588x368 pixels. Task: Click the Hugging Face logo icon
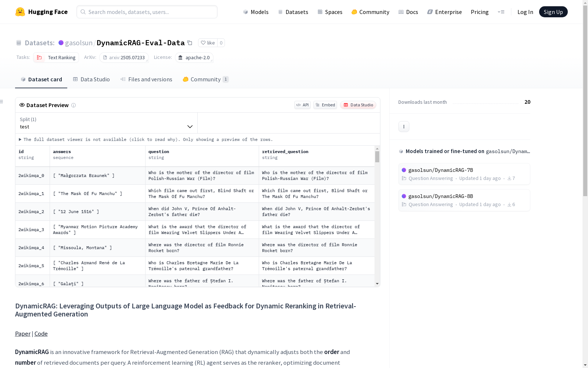[20, 12]
